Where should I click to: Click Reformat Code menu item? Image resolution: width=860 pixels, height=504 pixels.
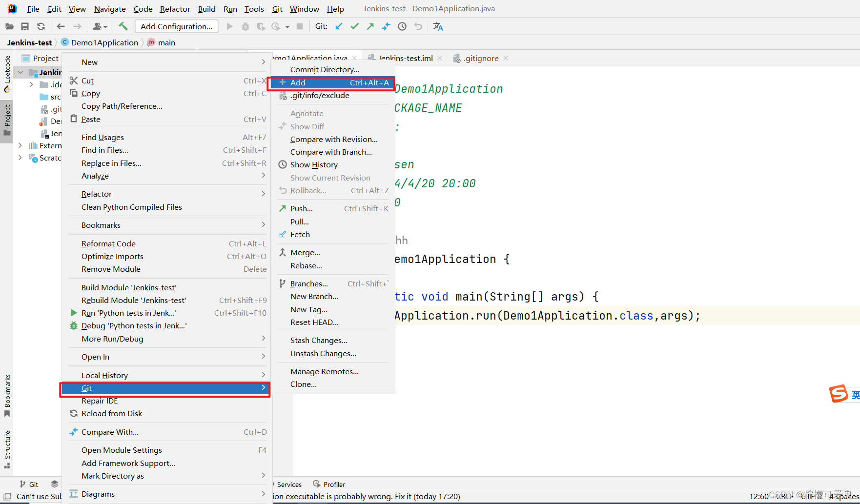click(x=167, y=243)
